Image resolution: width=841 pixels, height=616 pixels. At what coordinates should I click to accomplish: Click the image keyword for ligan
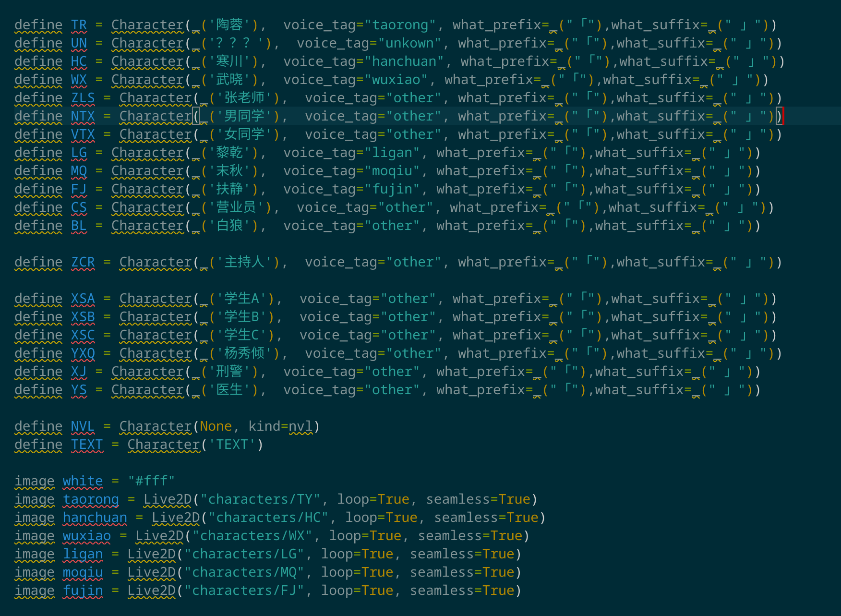point(34,554)
